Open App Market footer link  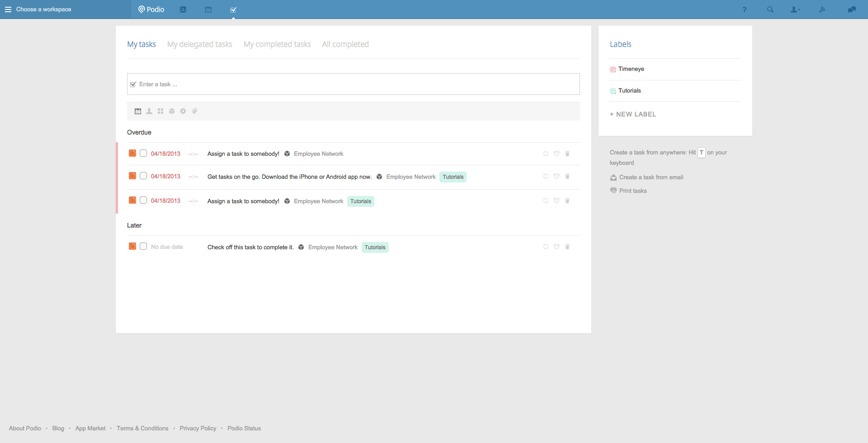90,429
